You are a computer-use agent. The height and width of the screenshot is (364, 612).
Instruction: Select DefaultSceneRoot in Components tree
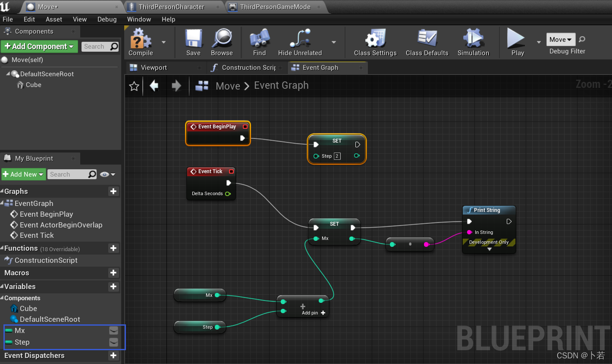47,74
